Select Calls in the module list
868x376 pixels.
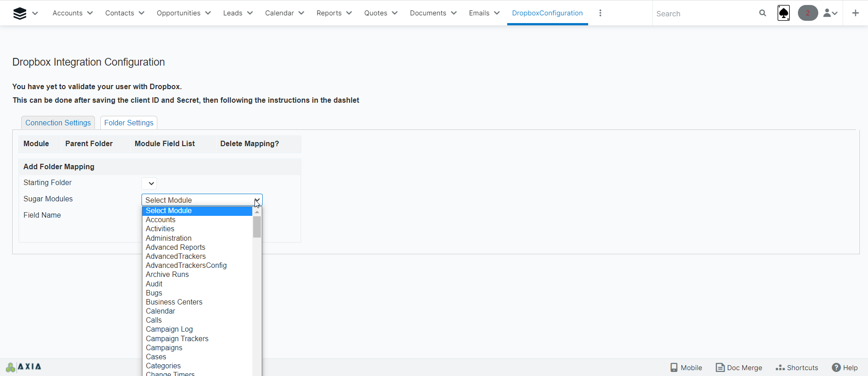point(197,320)
